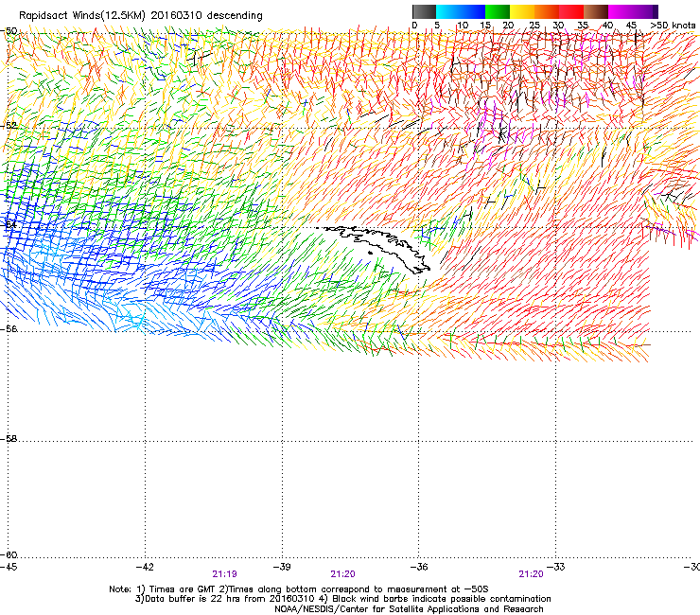Click the 21:20 time label near -39
Screen dimensions: 700x615
coord(342,574)
